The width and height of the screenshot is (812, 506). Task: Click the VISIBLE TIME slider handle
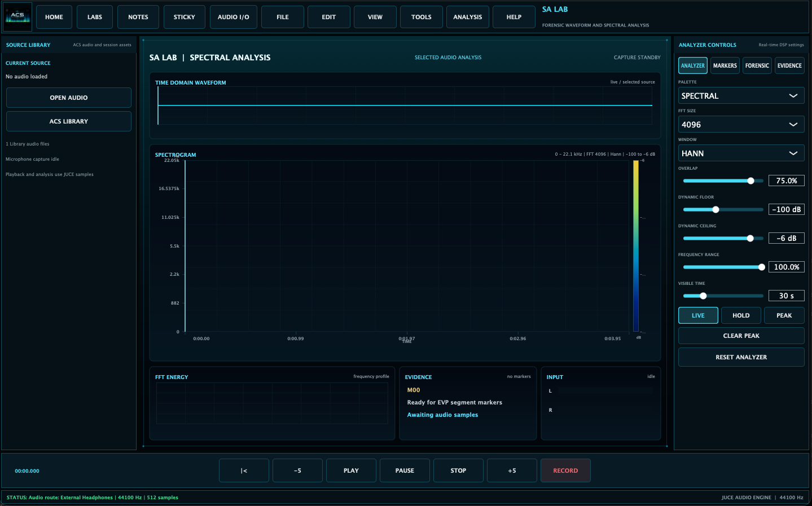(x=703, y=296)
